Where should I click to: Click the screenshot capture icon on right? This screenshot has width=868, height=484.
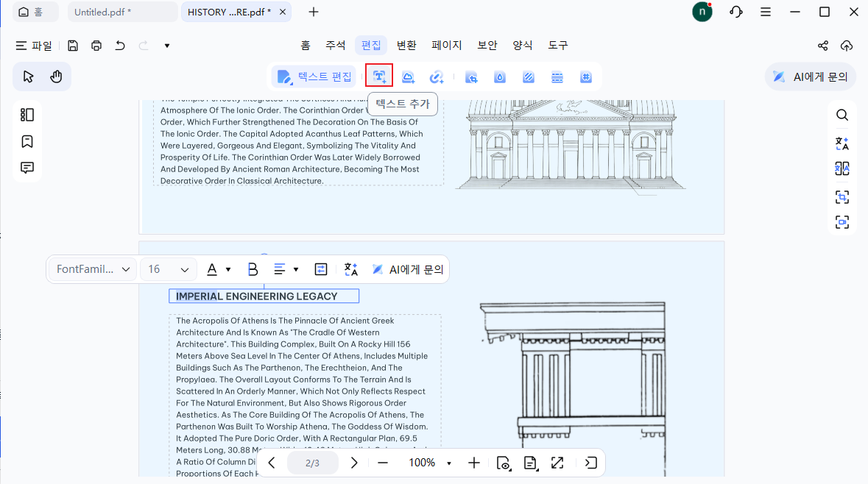[842, 222]
